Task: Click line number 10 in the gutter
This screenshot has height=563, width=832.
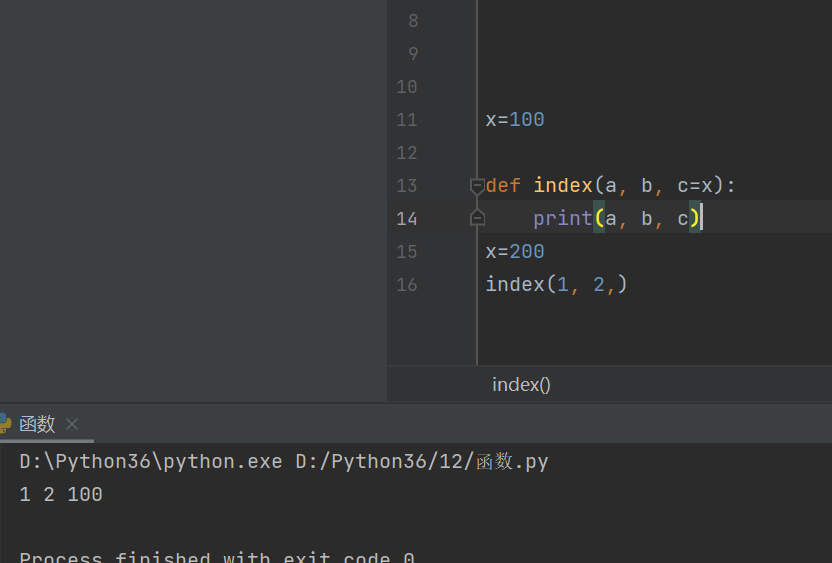Action: pos(407,87)
